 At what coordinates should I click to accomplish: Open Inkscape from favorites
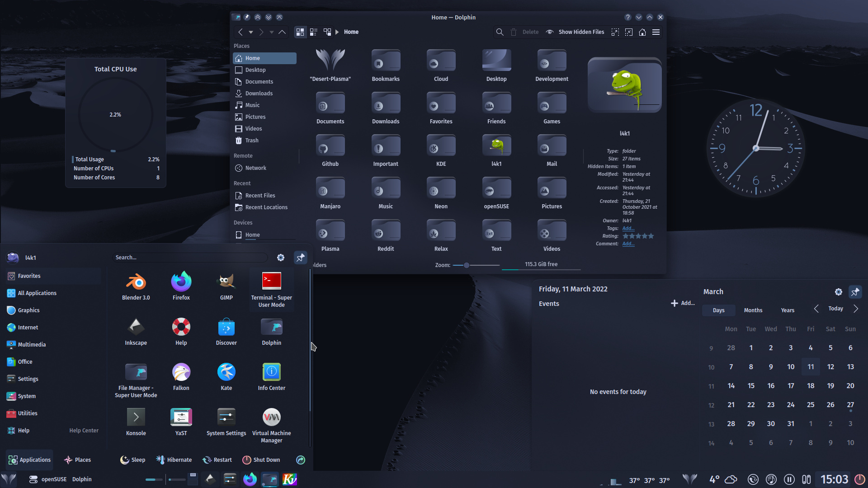pos(136,332)
